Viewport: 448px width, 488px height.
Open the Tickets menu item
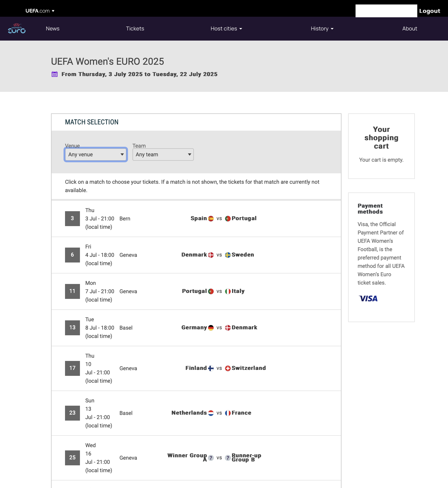[x=135, y=29]
